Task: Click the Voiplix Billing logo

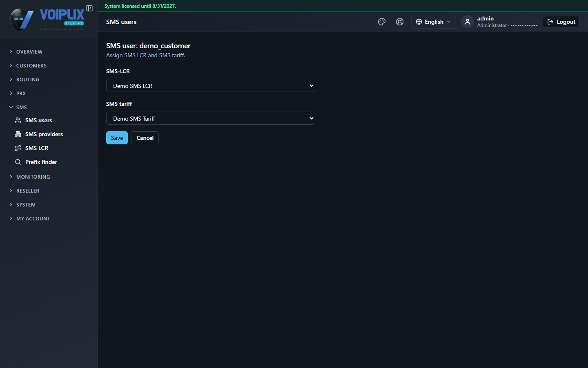Action: coord(47,19)
